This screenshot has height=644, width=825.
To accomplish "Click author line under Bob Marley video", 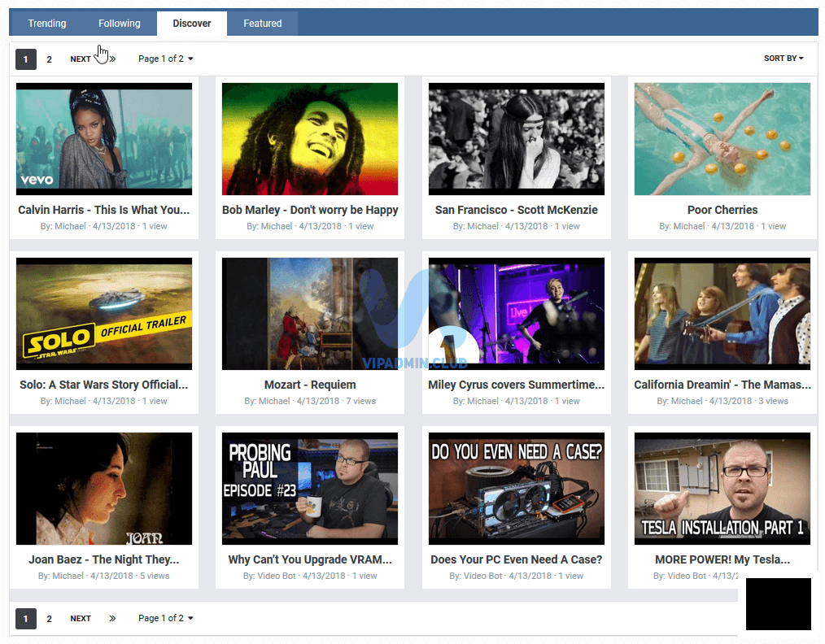I will coord(310,226).
